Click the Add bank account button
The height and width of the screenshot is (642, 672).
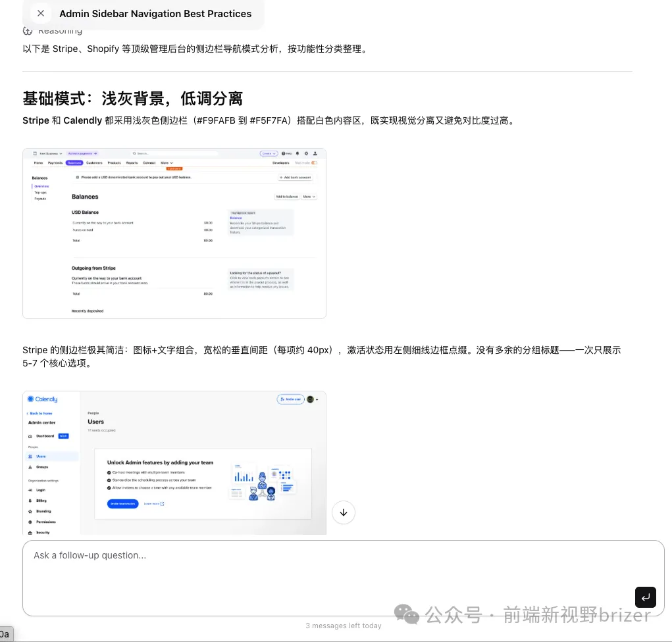click(x=295, y=178)
